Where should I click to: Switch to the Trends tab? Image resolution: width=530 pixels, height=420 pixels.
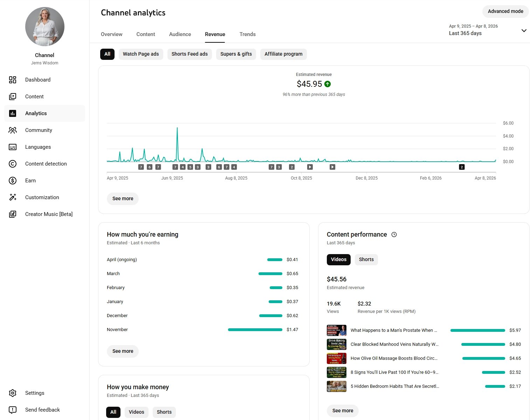tap(247, 34)
